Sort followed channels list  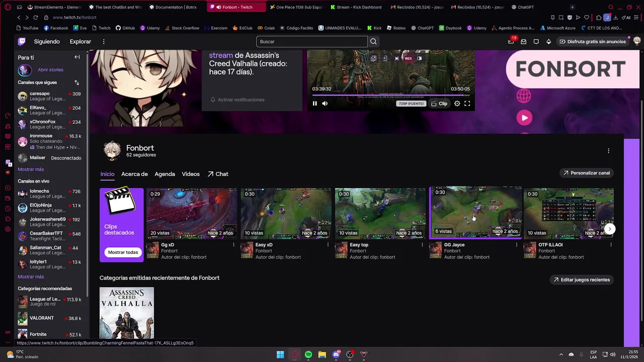pyautogui.click(x=76, y=82)
